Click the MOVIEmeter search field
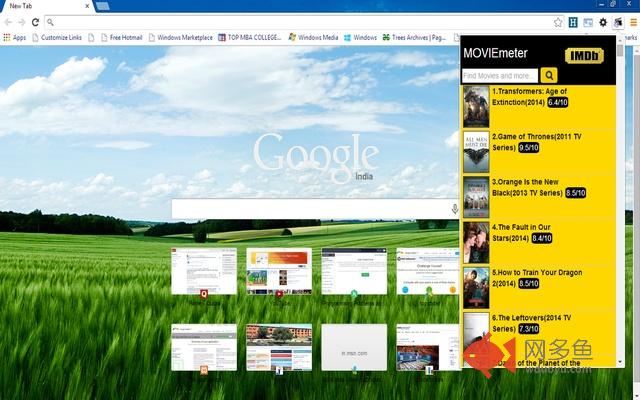The height and width of the screenshot is (400, 640). [500, 76]
